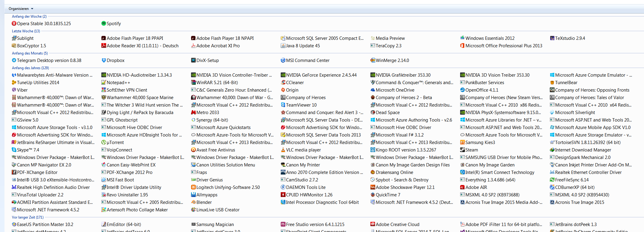This screenshot has height=232, width=644.
Task: Click the Origin icon
Action: (x=283, y=90)
